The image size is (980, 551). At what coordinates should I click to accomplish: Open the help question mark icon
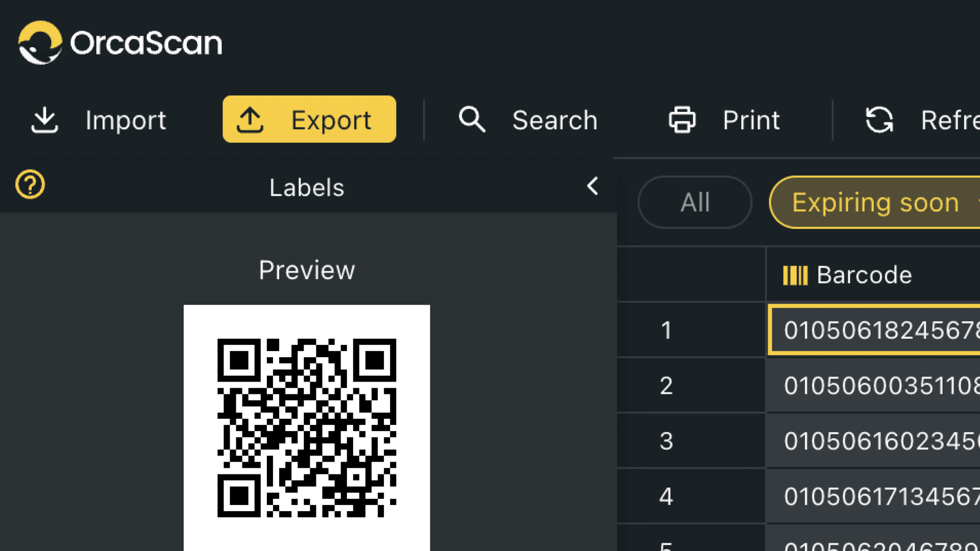[30, 184]
